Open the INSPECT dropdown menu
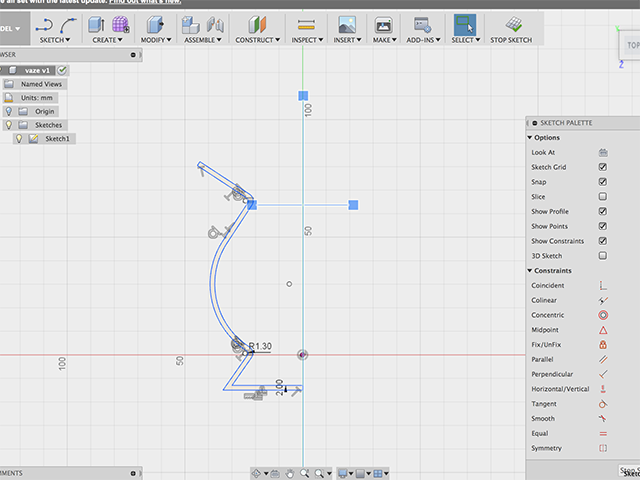 (x=307, y=40)
